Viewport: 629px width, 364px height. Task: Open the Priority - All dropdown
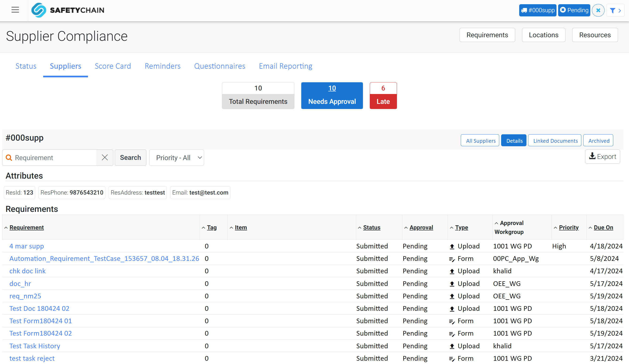click(x=177, y=158)
